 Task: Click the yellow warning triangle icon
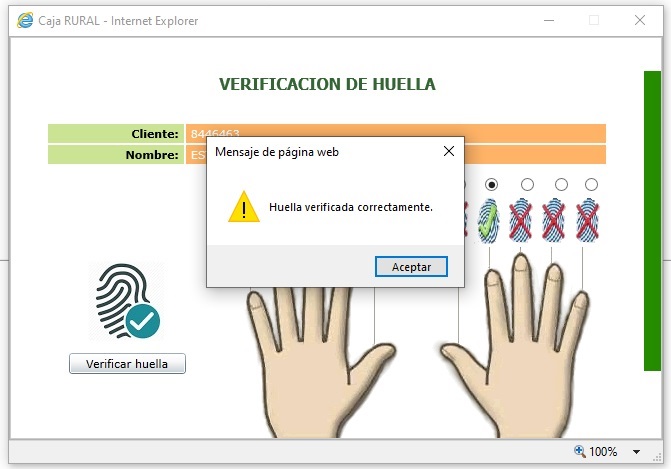243,207
